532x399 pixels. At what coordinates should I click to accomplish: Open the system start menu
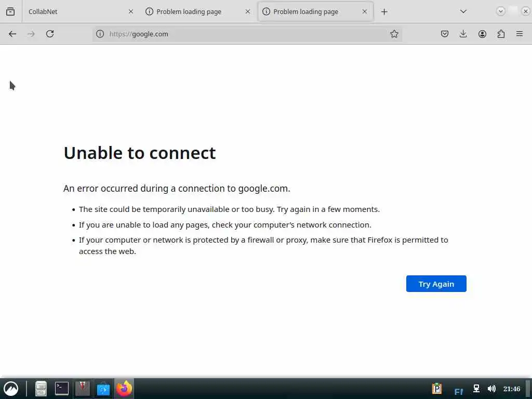[x=11, y=389]
